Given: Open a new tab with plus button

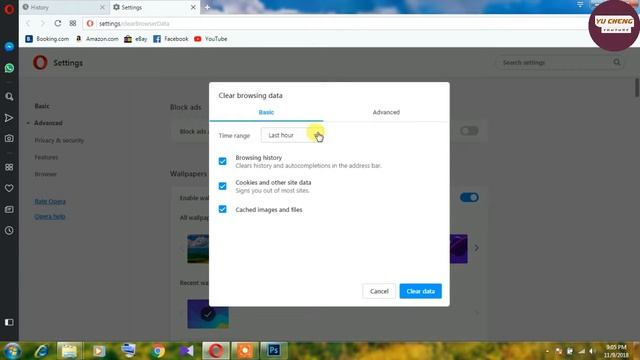Looking at the screenshot, I should [x=207, y=7].
